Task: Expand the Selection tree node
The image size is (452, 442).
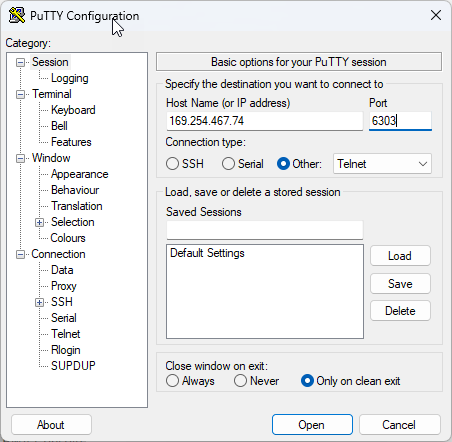Action: [39, 222]
